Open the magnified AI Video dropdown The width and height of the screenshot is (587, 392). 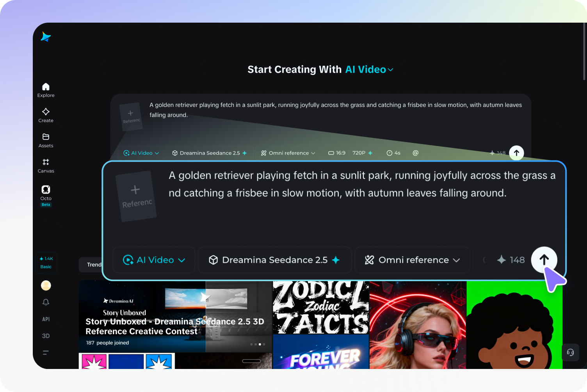[154, 260]
